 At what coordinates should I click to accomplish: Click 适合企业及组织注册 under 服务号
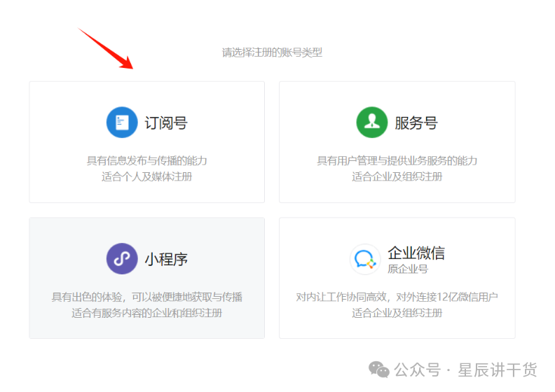tap(397, 176)
